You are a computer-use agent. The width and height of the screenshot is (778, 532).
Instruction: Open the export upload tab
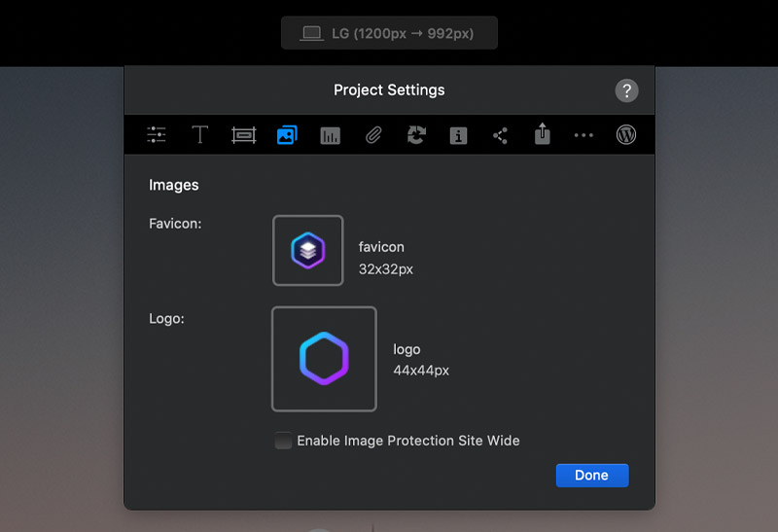[x=543, y=134]
